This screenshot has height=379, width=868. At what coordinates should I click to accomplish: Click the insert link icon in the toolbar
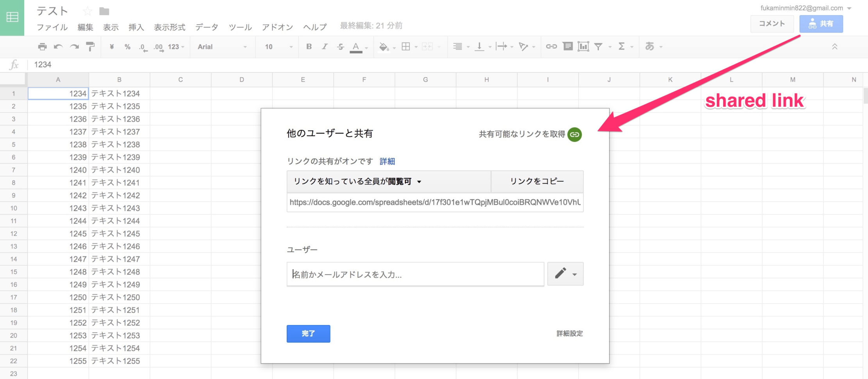(552, 46)
